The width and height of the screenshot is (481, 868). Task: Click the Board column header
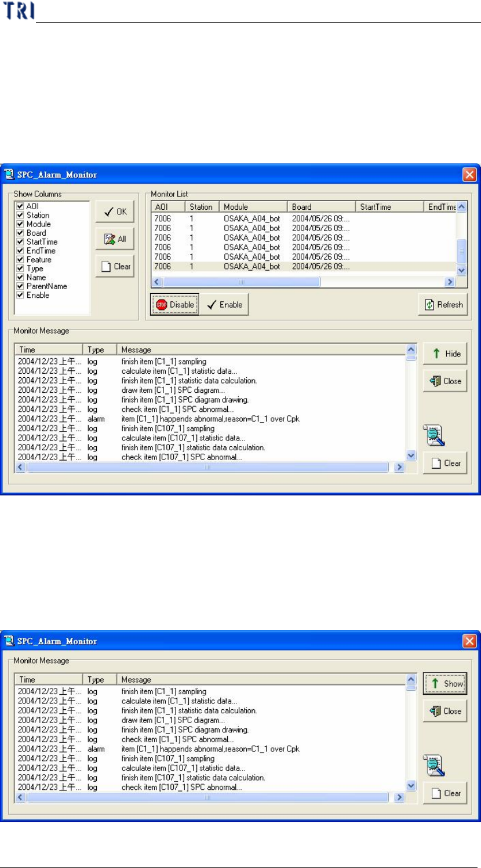click(321, 207)
